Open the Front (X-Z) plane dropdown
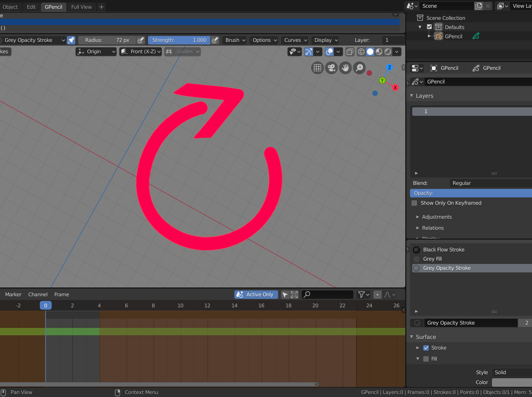This screenshot has height=397, width=532. coord(141,52)
